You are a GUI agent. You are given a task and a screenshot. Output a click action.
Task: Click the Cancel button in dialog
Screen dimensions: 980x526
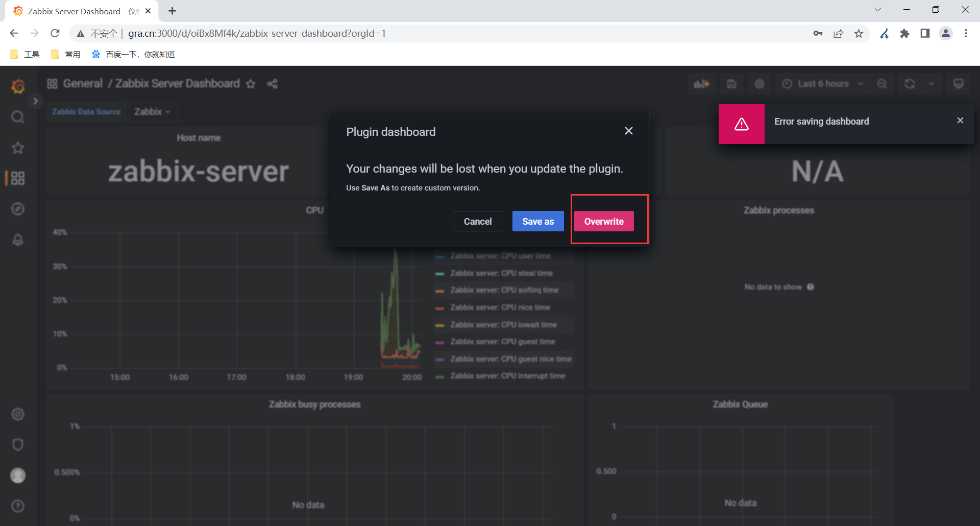coord(478,221)
